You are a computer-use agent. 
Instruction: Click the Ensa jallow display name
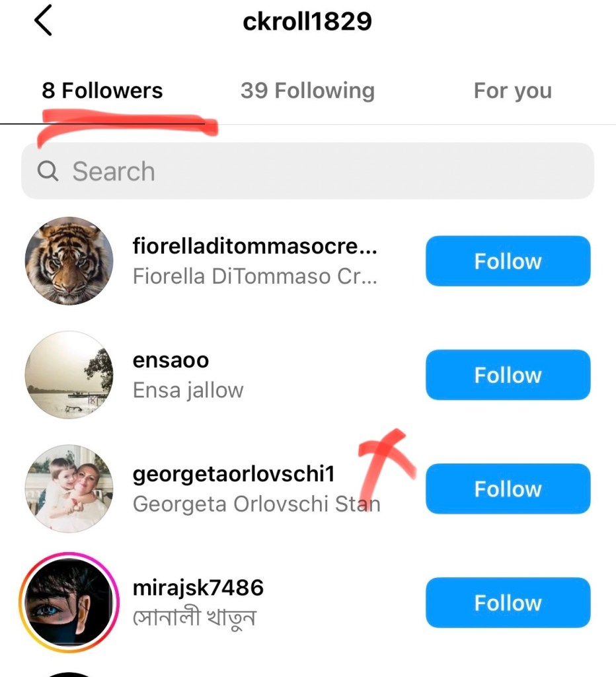click(188, 390)
